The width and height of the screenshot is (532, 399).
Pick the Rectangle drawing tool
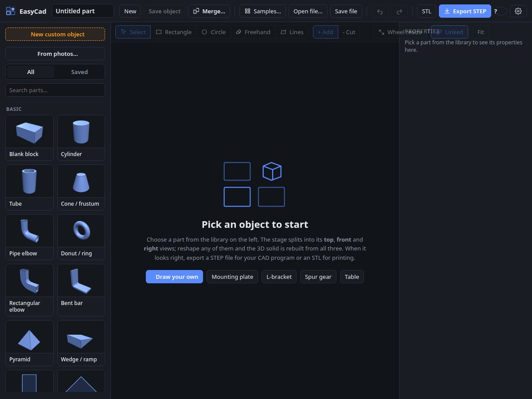174,32
